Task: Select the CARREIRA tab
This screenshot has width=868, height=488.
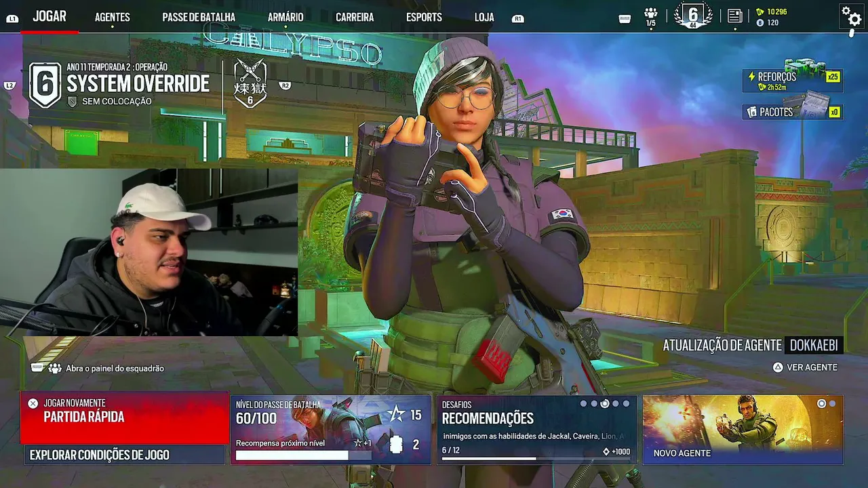Action: [x=355, y=18]
